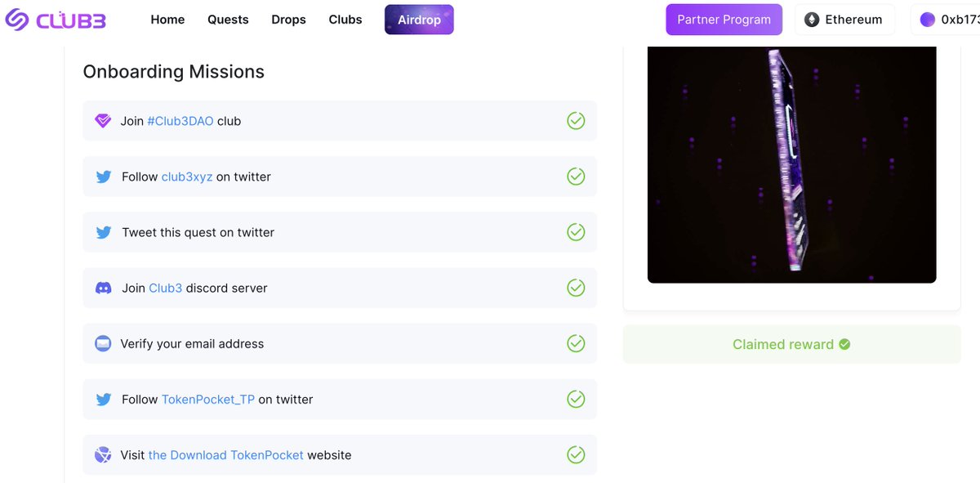Click checkmark for Join Club3 discord mission

576,288
